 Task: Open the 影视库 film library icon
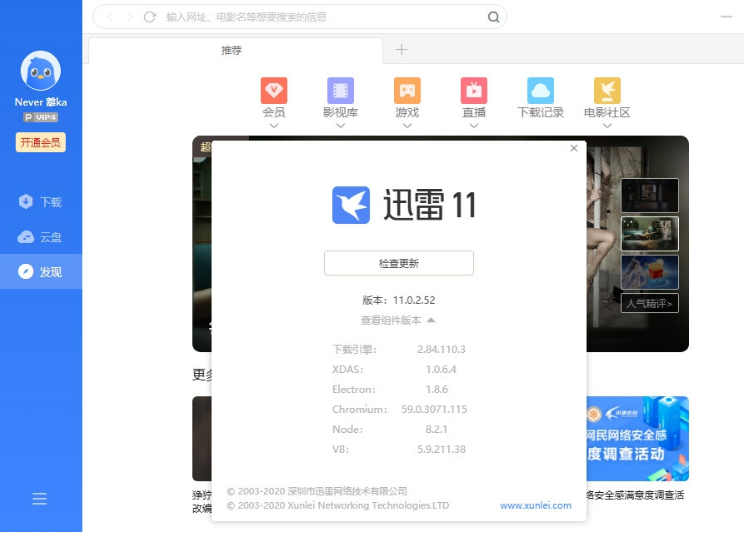pos(340,91)
